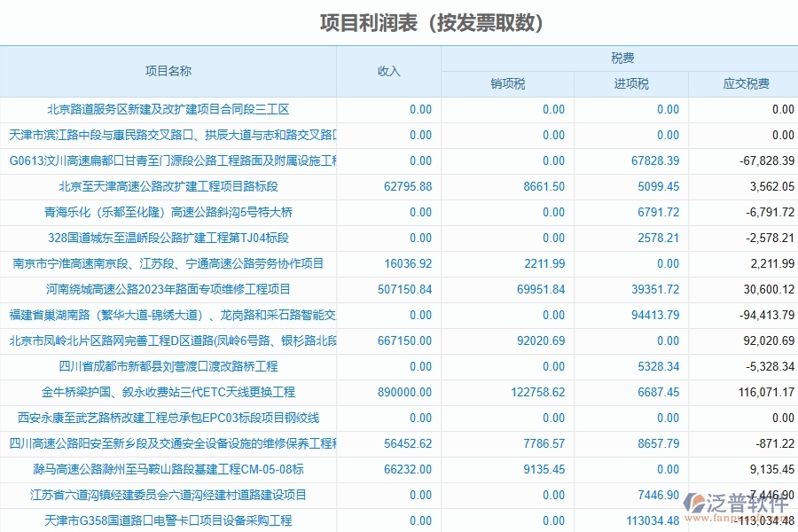Open 北京路道服务区新建及改扩建项目合同段三工区
The height and width of the screenshot is (532, 798).
coord(170,109)
